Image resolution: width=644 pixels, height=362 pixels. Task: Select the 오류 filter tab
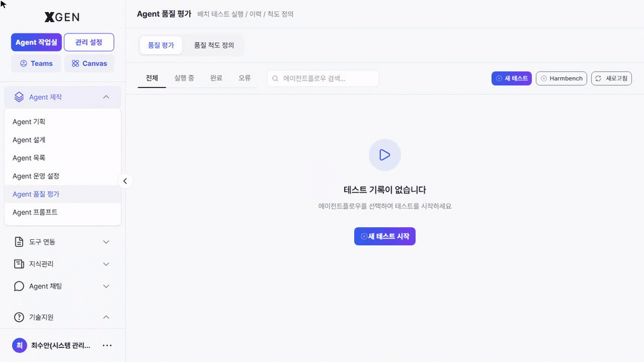[245, 78]
